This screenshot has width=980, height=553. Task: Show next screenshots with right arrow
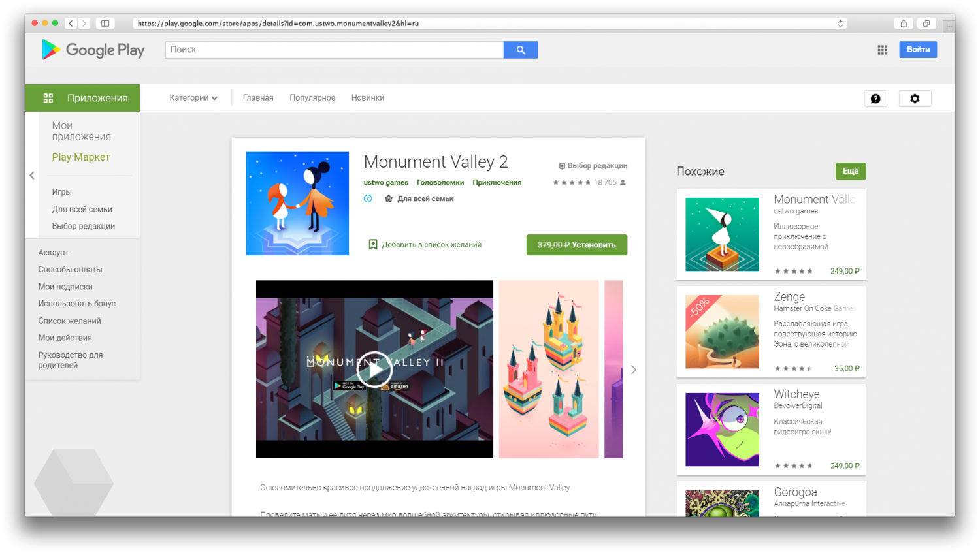click(x=633, y=370)
